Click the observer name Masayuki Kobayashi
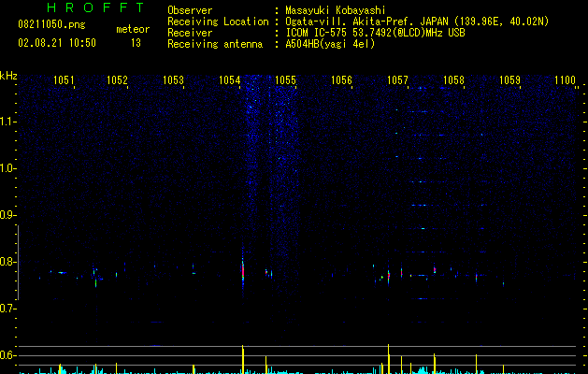588x374 pixels. pyautogui.click(x=335, y=10)
